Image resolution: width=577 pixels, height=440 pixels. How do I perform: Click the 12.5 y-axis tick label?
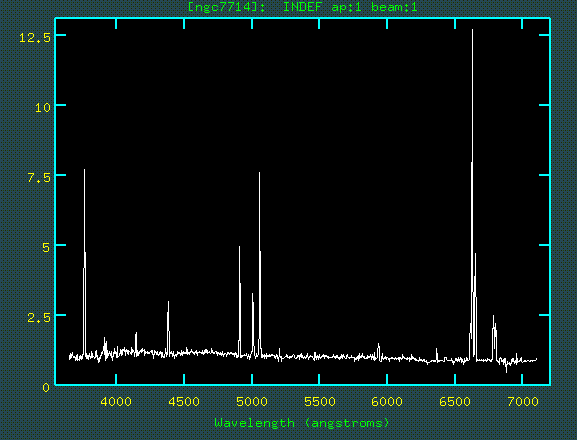(x=34, y=38)
